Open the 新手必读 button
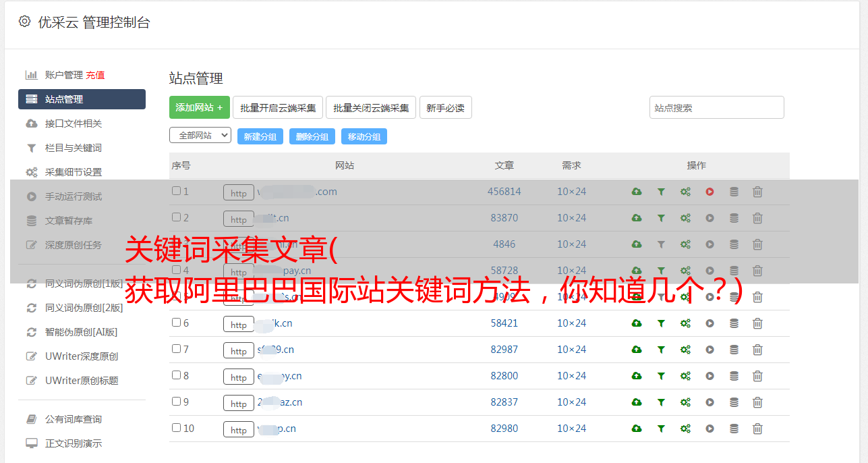The width and height of the screenshot is (868, 463). (445, 107)
